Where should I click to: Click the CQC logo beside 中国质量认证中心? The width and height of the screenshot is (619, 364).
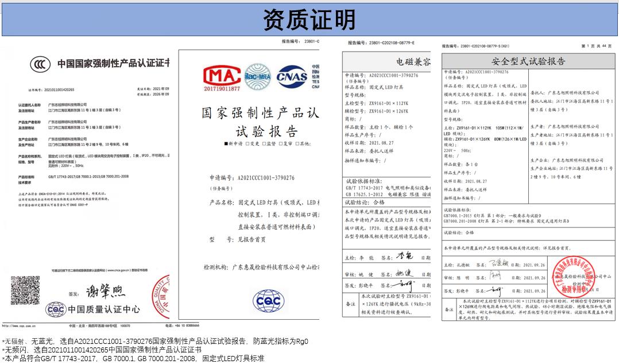pos(56,309)
